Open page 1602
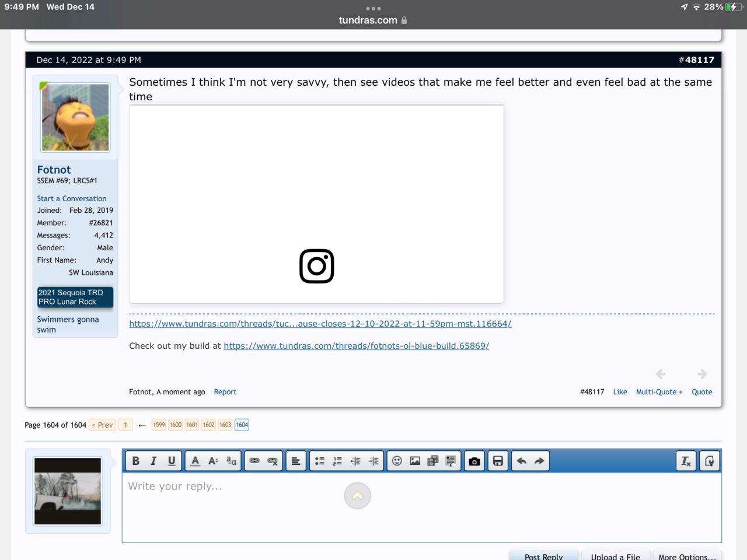 click(209, 425)
